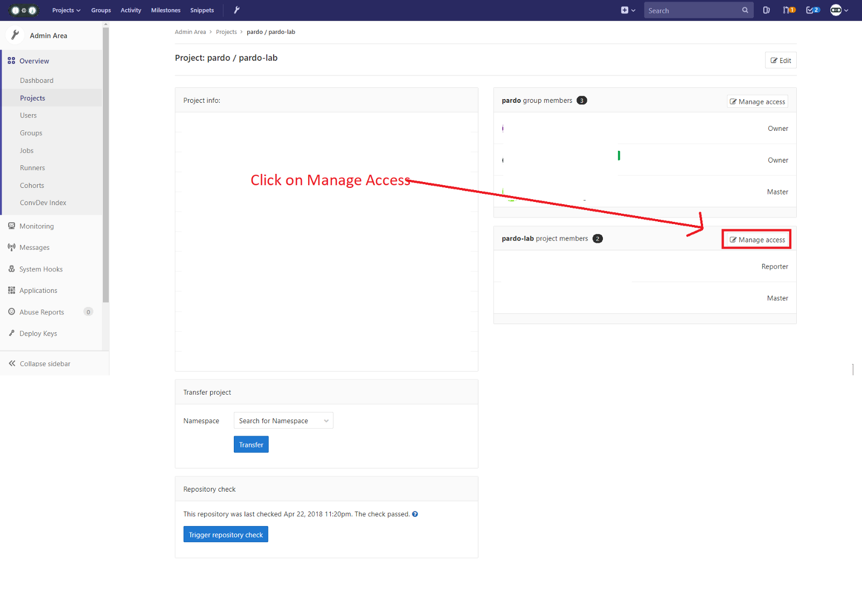Screen dimensions: 862x616
Task: Click the 'Repository check' panel header
Action: coord(326,489)
